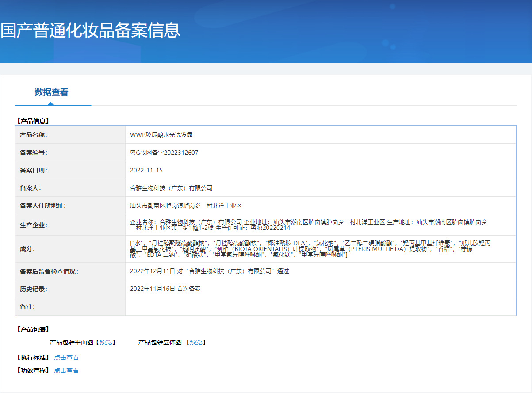Select address 汕头市潮南区胪岗镇胪岗乡一村北洋工业区 in the 备案人住所地址 row
The image size is (532, 393).
(x=186, y=206)
